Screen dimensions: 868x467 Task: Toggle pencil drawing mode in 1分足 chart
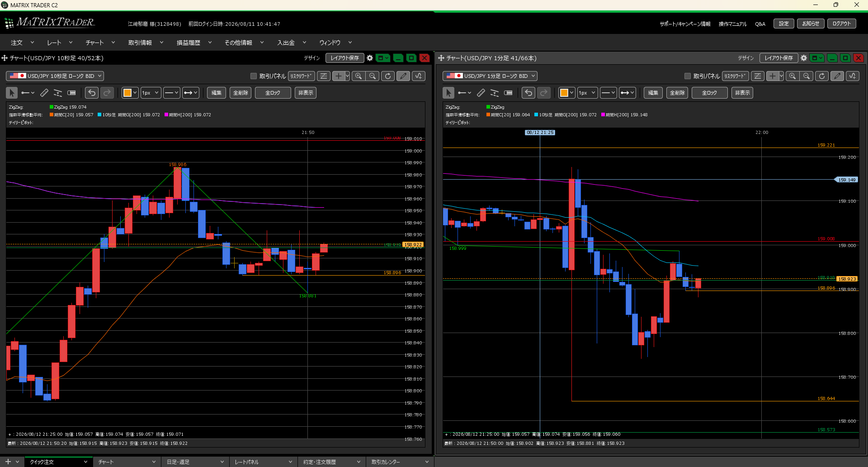click(x=837, y=76)
